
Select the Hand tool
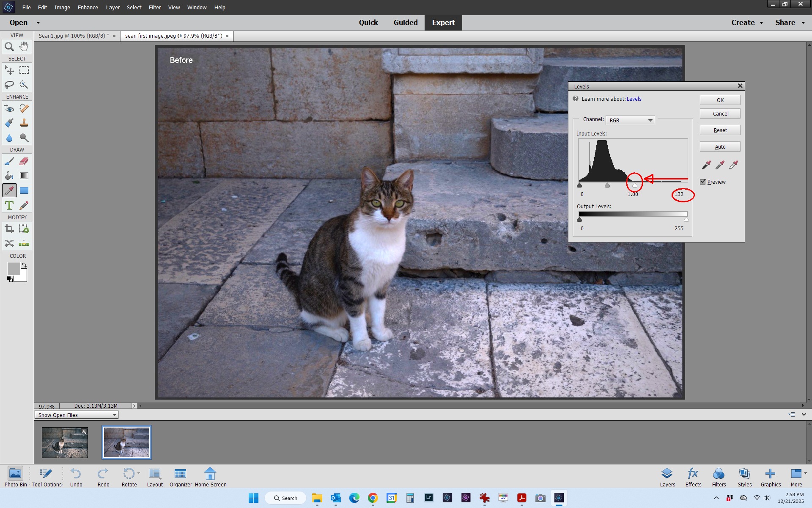[x=24, y=47]
